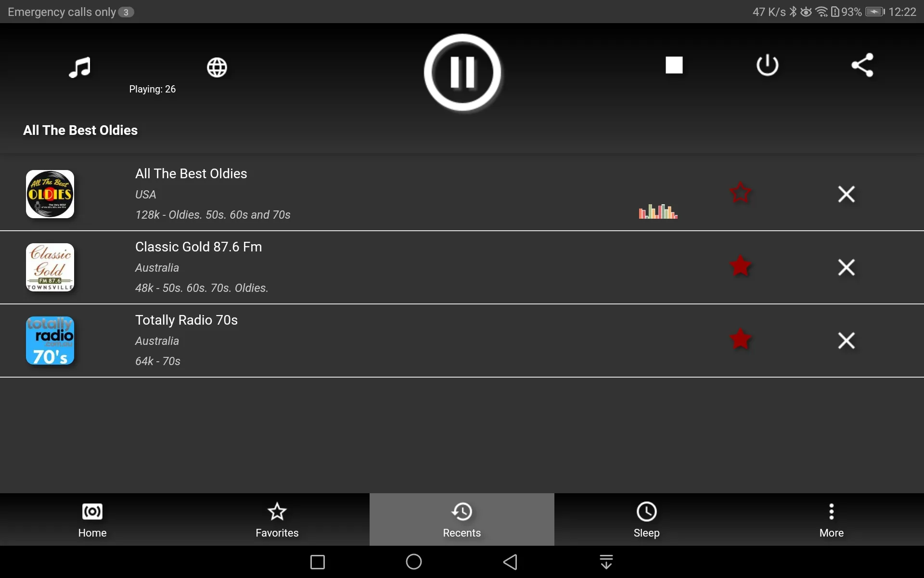Image resolution: width=924 pixels, height=578 pixels.
Task: Select the Sleep timer option
Action: point(646,519)
